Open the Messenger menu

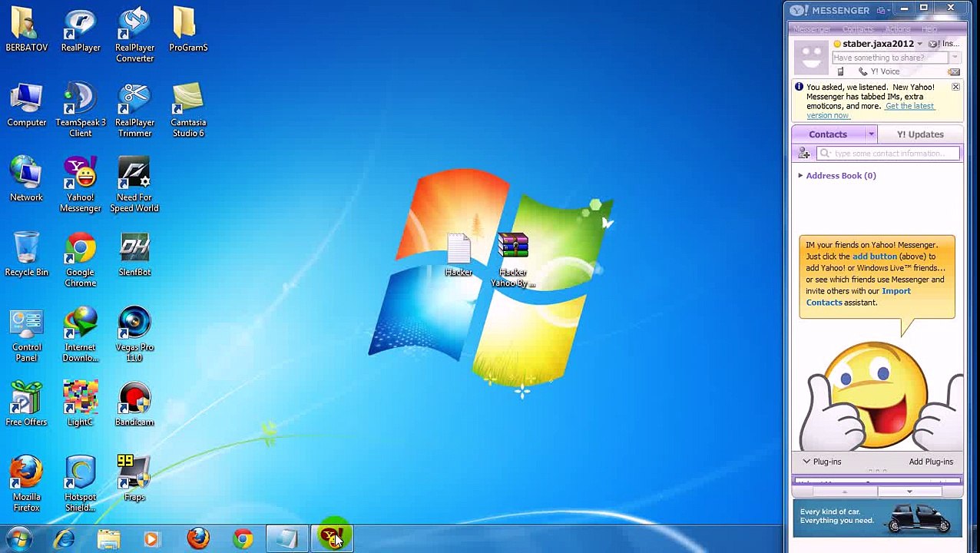pyautogui.click(x=812, y=29)
